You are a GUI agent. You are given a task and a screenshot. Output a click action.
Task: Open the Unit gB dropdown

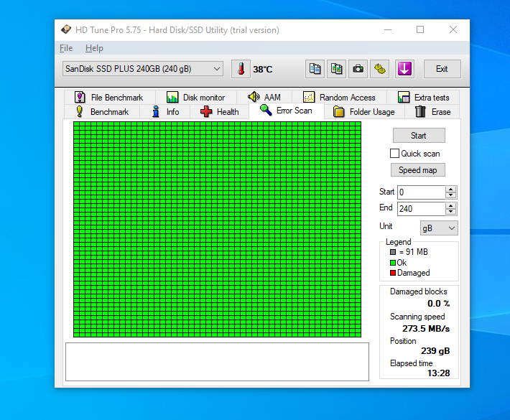(439, 228)
